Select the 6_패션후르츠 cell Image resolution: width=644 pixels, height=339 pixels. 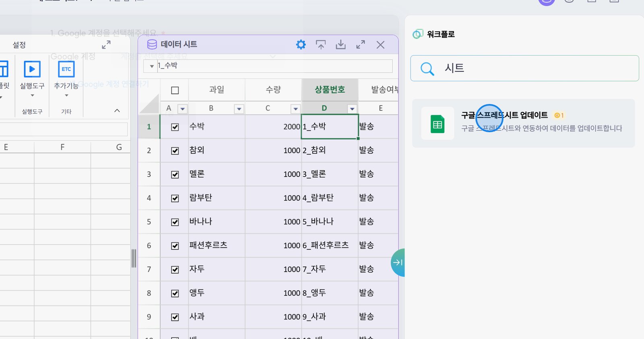(x=330, y=245)
